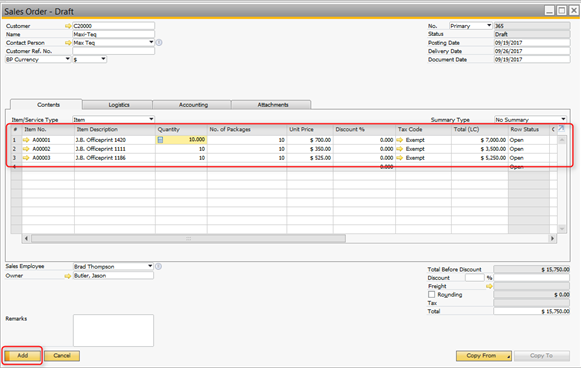This screenshot has height=368, width=581.
Task: Select unit price $ 525.00 cell
Action: (x=310, y=158)
